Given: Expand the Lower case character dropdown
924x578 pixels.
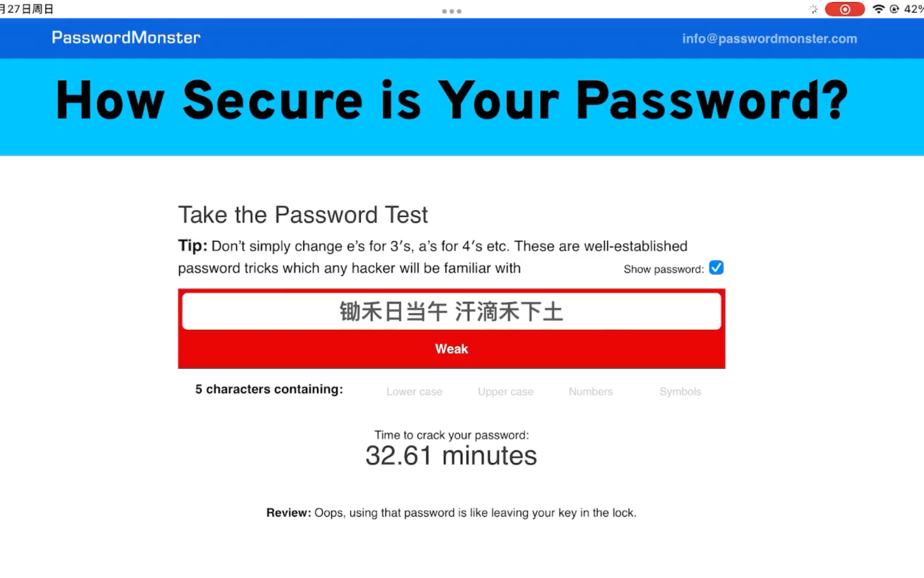Looking at the screenshot, I should (414, 391).
